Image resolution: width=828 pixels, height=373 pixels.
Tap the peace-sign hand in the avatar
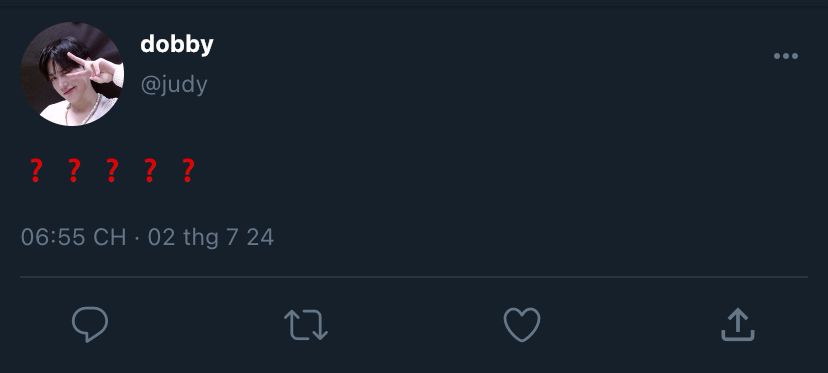tap(98, 69)
